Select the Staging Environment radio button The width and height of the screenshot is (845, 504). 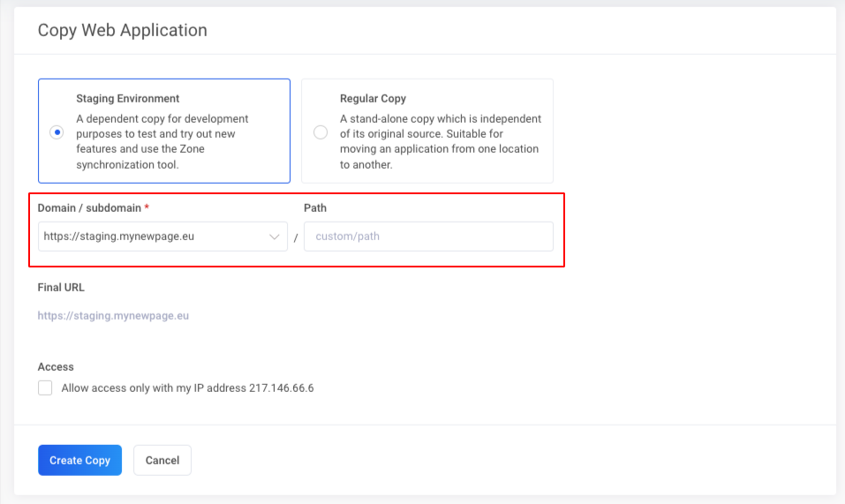57,132
